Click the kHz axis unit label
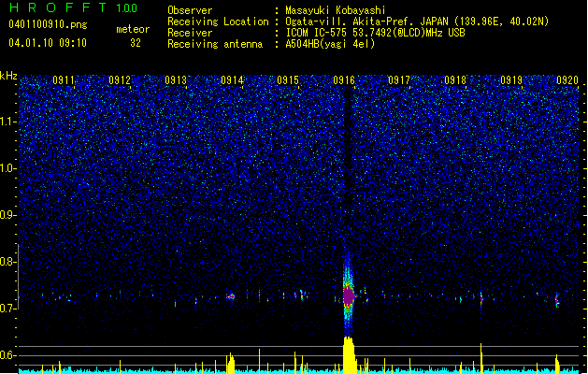 click(8, 76)
